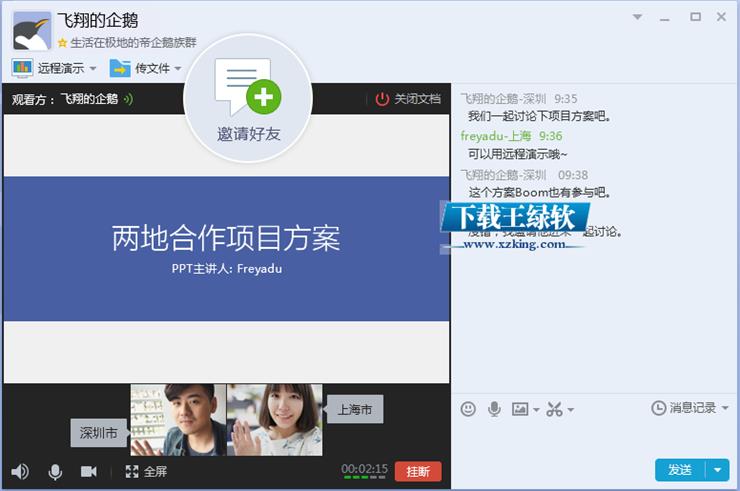Click the penguin avatar picture

(32, 31)
